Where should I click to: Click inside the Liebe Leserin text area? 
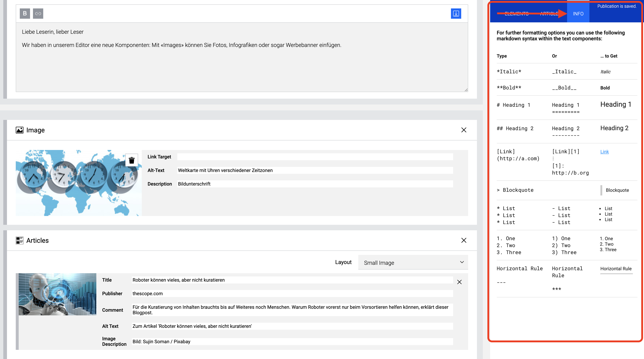tap(242, 57)
